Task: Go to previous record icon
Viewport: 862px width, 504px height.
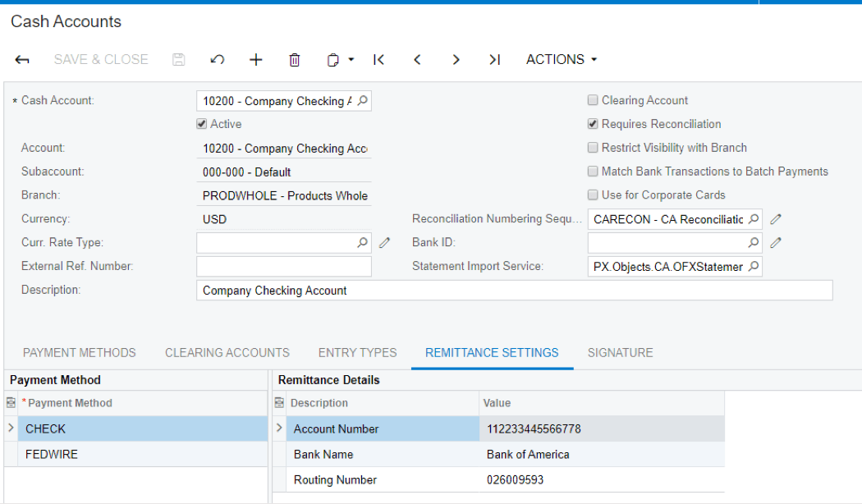Action: click(x=417, y=59)
